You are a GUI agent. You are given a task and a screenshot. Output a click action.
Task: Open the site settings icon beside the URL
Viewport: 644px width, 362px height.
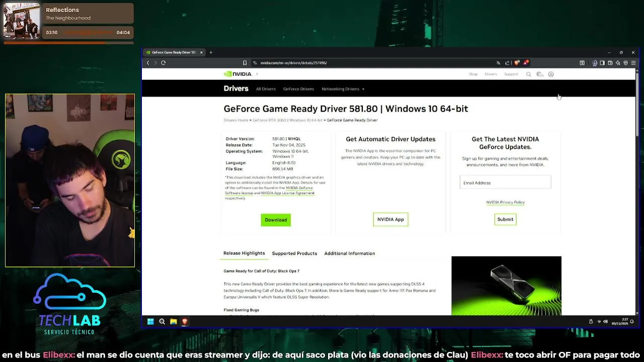click(x=255, y=63)
